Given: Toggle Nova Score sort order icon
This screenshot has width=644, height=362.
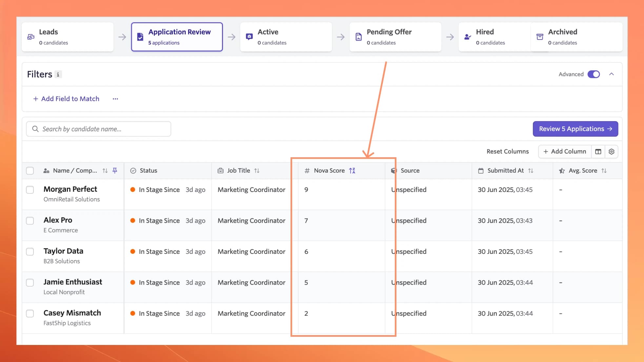Looking at the screenshot, I should click(x=352, y=170).
